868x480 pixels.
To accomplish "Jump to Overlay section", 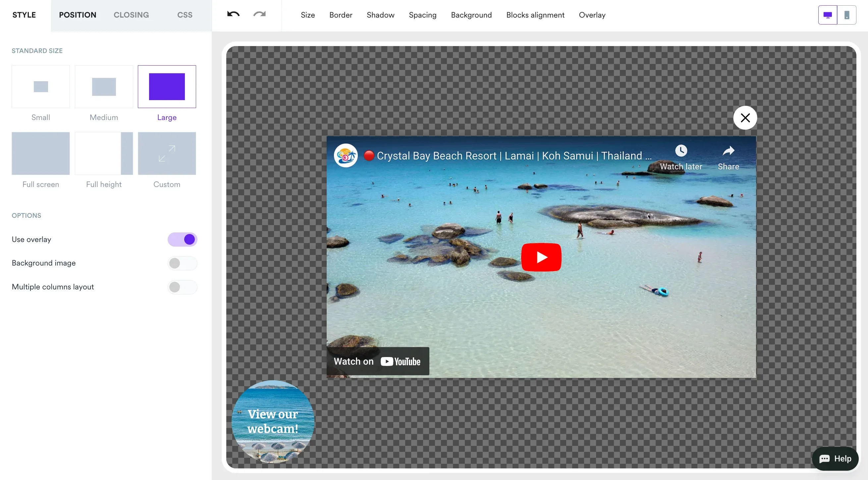I will [x=592, y=15].
